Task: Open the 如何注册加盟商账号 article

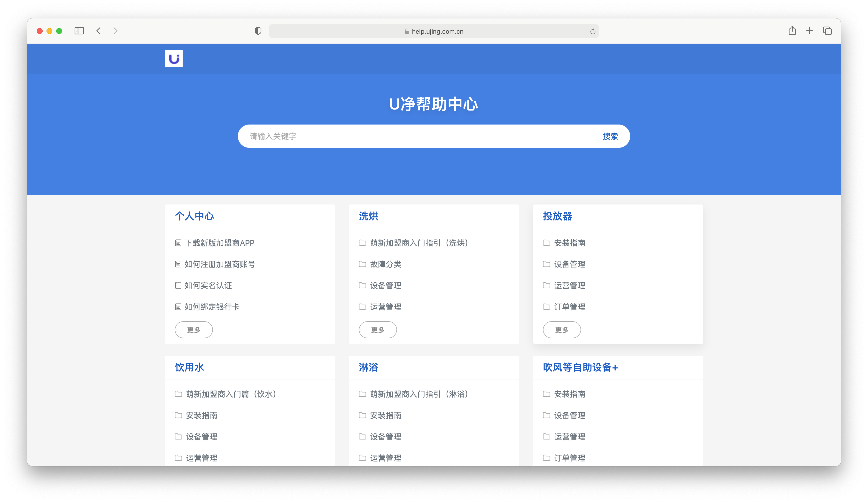Action: click(220, 264)
